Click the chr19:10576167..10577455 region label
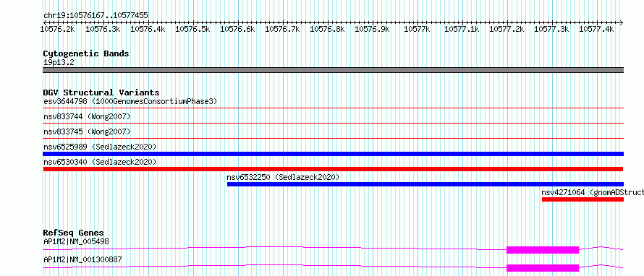The image size is (644, 276). click(96, 16)
